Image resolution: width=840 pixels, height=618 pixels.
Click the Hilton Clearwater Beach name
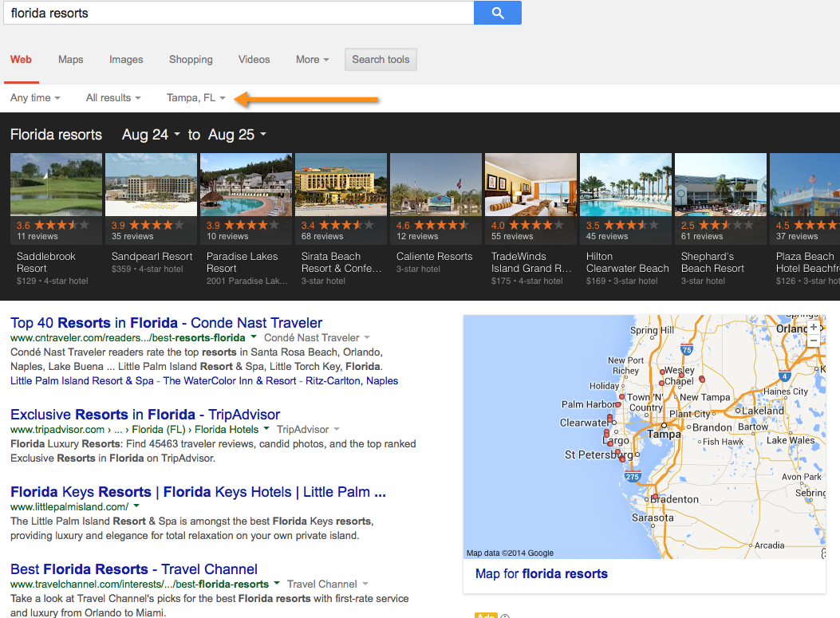pos(627,262)
